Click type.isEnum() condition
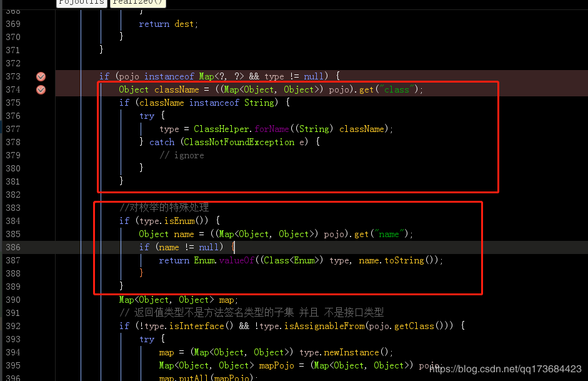This screenshot has width=588, height=381. pyautogui.click(x=174, y=221)
